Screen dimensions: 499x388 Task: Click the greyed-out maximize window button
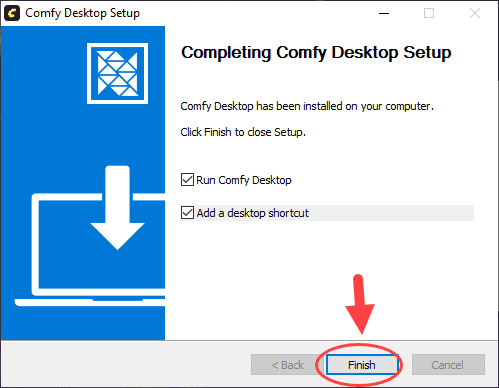429,13
